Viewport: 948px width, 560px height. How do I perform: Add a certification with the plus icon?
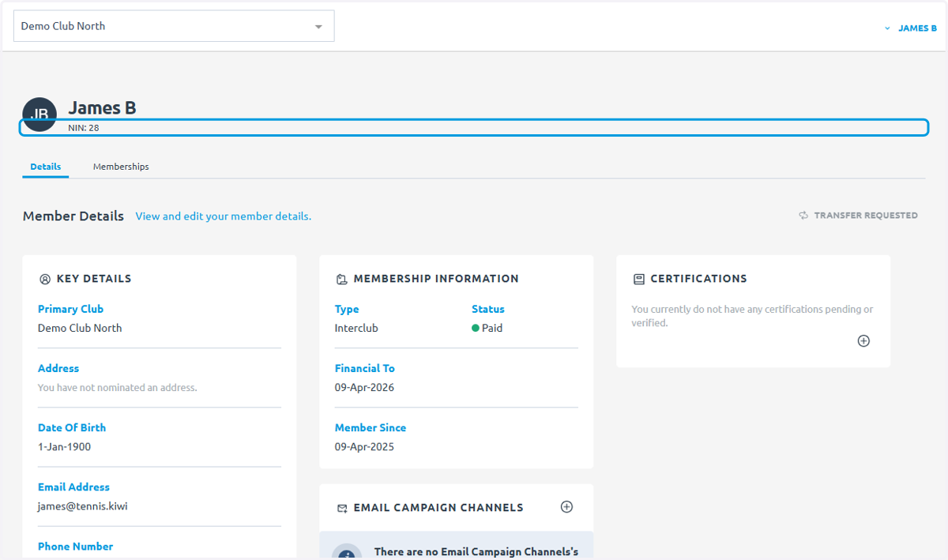coord(863,341)
